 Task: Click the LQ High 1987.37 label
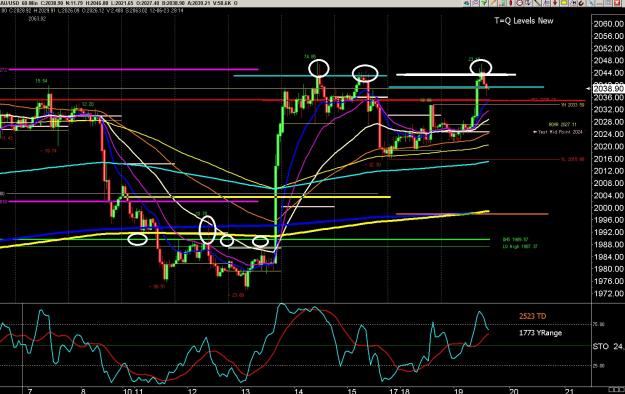[520, 246]
